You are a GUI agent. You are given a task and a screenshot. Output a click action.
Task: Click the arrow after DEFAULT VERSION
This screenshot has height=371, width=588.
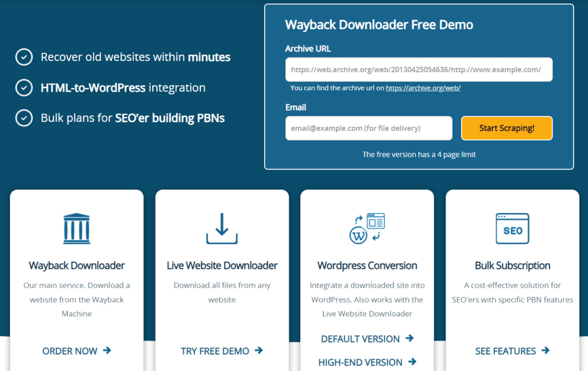point(409,338)
